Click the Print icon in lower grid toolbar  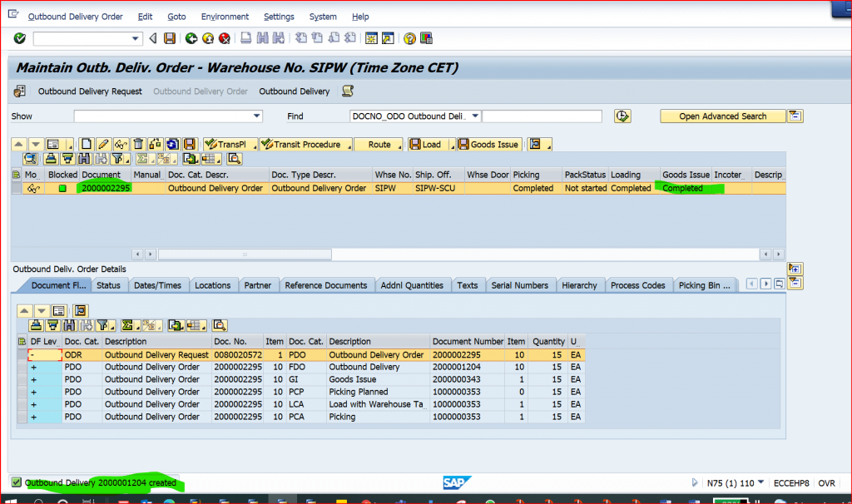pos(36,325)
